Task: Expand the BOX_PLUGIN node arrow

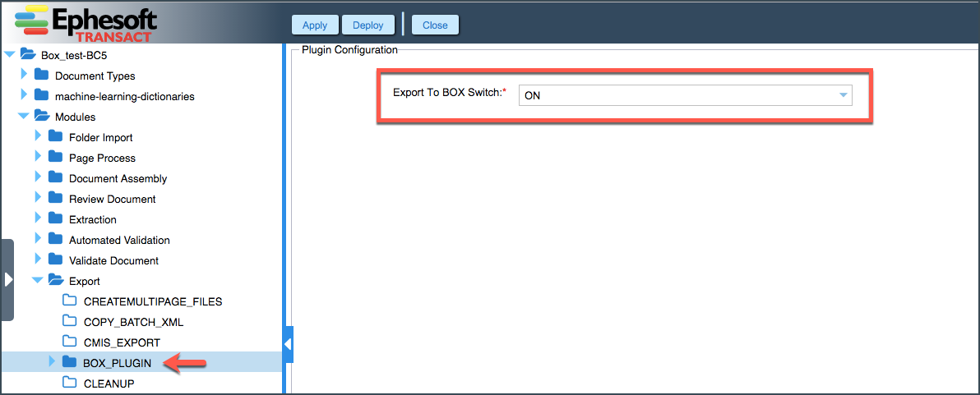Action: coord(53,362)
